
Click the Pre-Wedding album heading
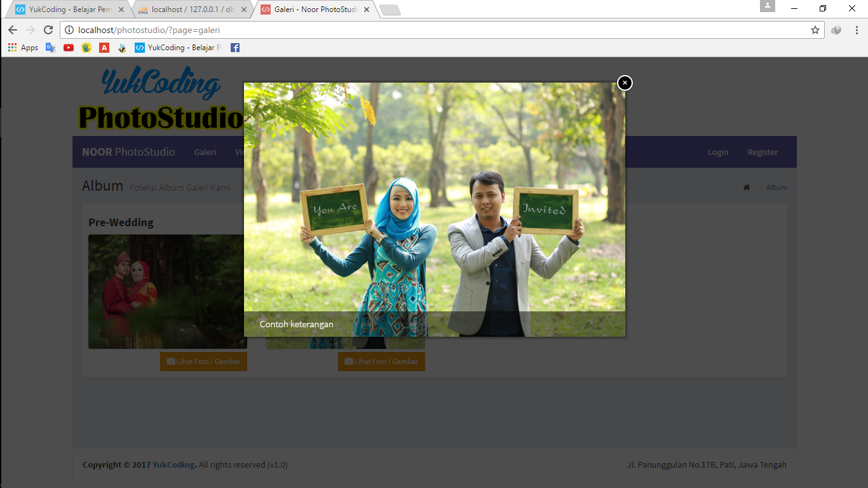pyautogui.click(x=121, y=222)
